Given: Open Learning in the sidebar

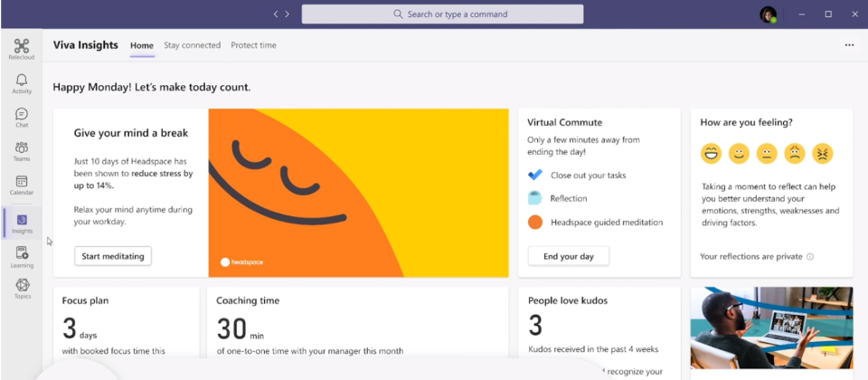Looking at the screenshot, I should click(x=22, y=258).
